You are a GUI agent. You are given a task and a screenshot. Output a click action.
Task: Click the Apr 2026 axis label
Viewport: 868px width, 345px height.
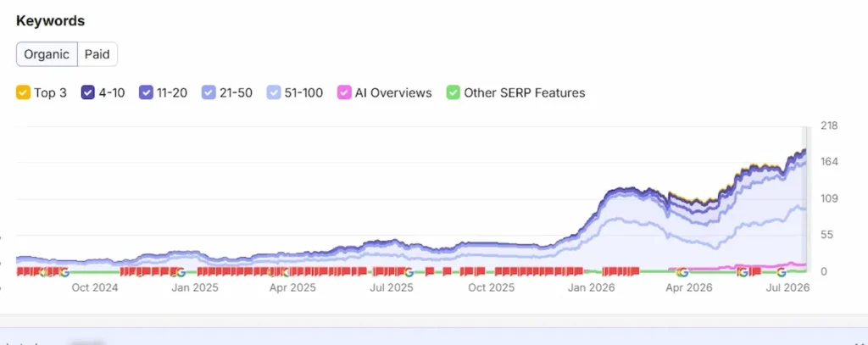pyautogui.click(x=688, y=288)
